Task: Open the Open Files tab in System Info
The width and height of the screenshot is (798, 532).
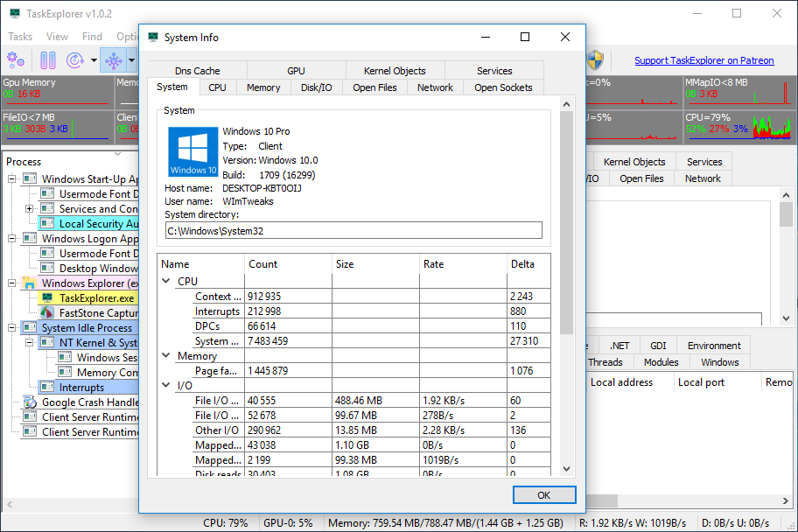Action: coord(374,87)
